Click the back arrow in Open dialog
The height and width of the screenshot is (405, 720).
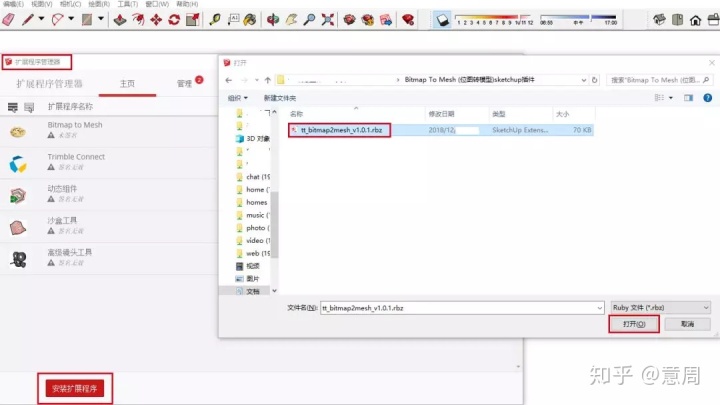229,80
